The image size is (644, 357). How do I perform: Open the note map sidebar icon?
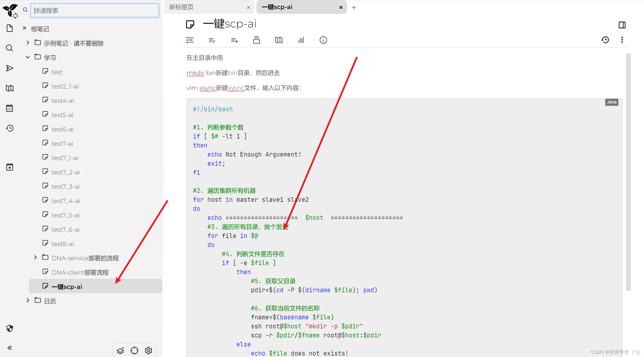coord(10,88)
